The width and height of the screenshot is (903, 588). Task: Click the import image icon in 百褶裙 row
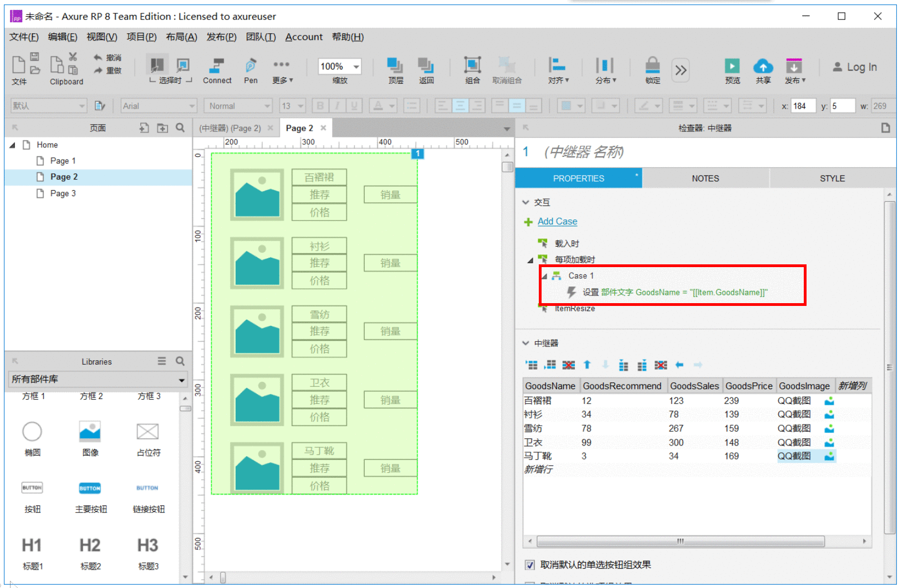point(829,401)
